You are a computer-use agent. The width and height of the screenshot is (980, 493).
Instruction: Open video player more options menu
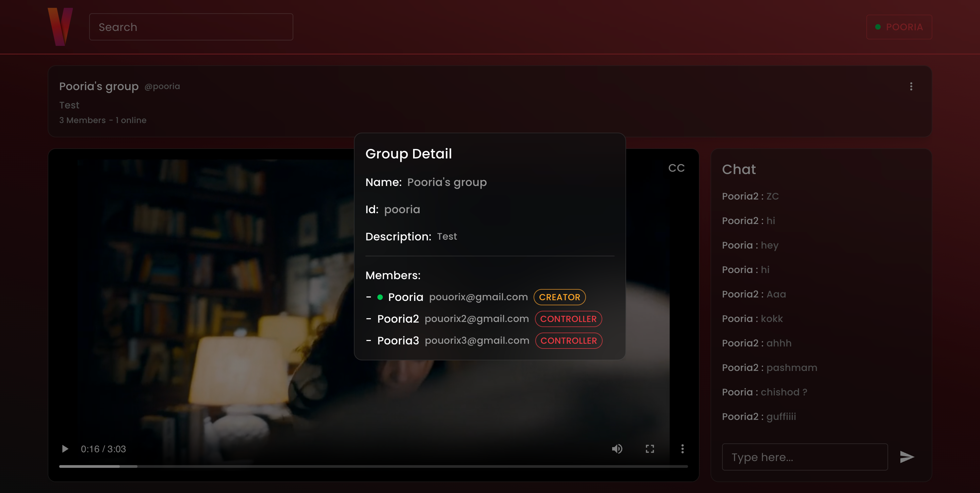point(682,449)
